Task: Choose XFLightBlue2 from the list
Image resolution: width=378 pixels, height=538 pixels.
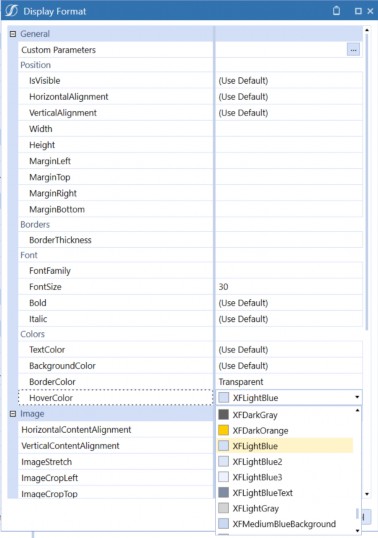Action: (285, 461)
